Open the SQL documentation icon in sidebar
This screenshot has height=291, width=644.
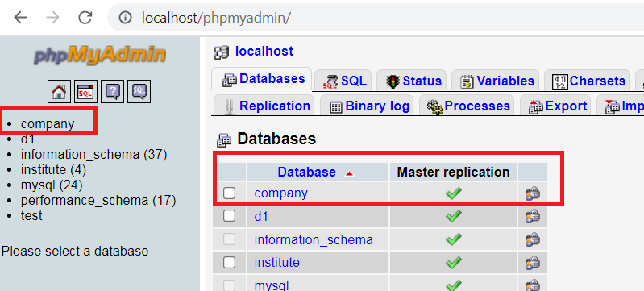click(139, 91)
